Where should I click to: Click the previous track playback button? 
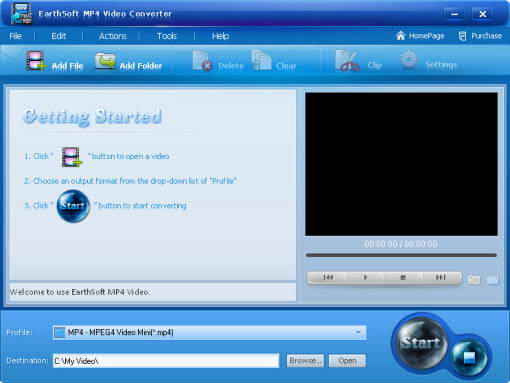point(328,277)
